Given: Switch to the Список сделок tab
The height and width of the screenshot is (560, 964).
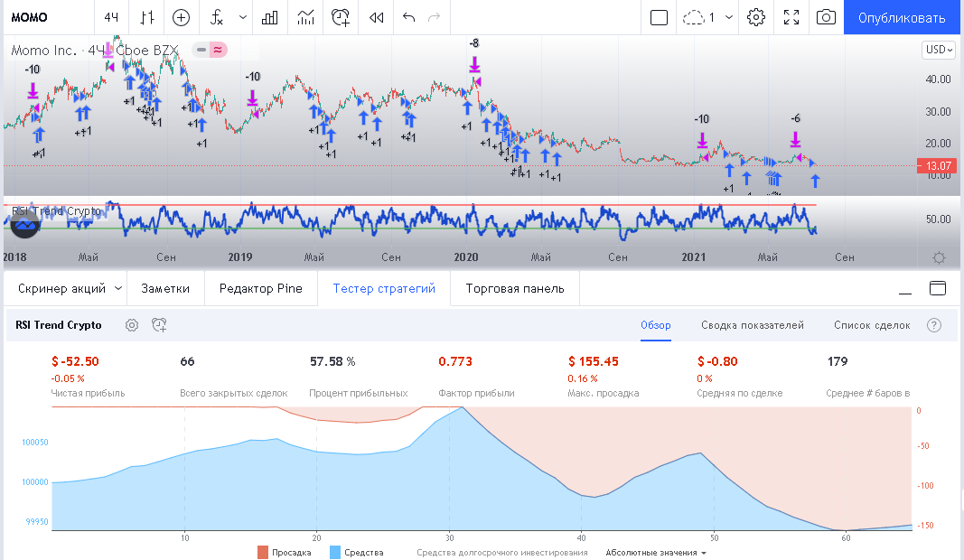Looking at the screenshot, I should click(872, 325).
